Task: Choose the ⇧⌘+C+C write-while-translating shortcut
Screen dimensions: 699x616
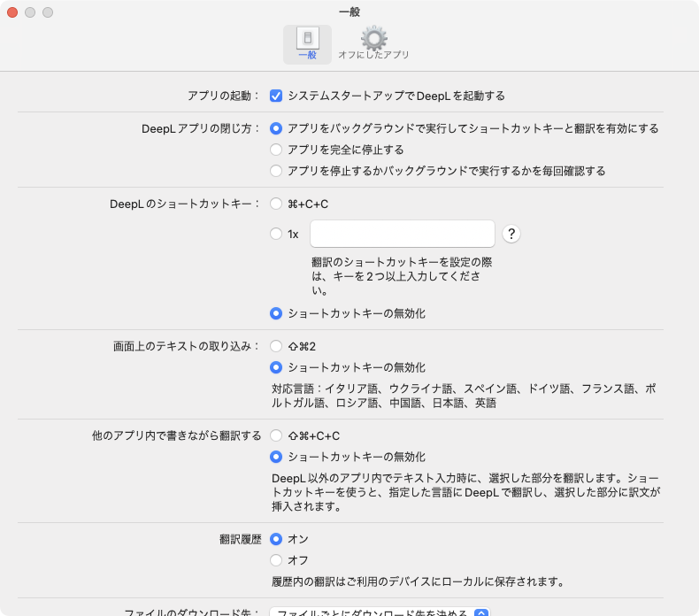Action: (276, 435)
